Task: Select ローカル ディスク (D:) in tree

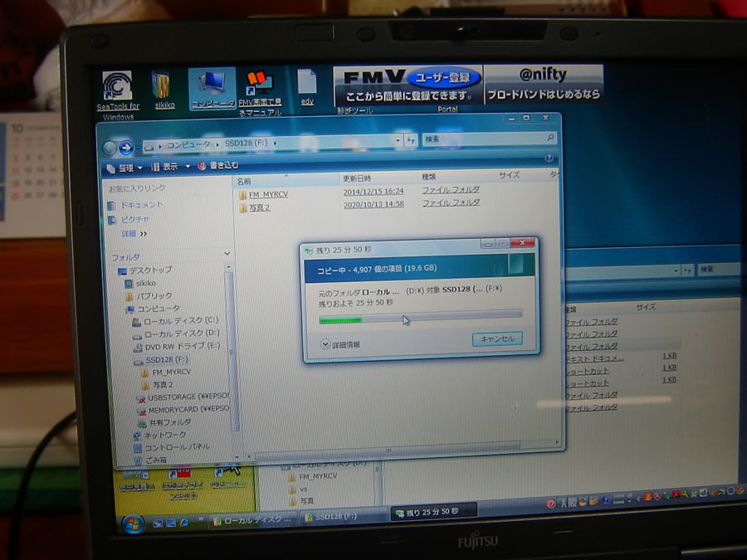Action: (176, 334)
